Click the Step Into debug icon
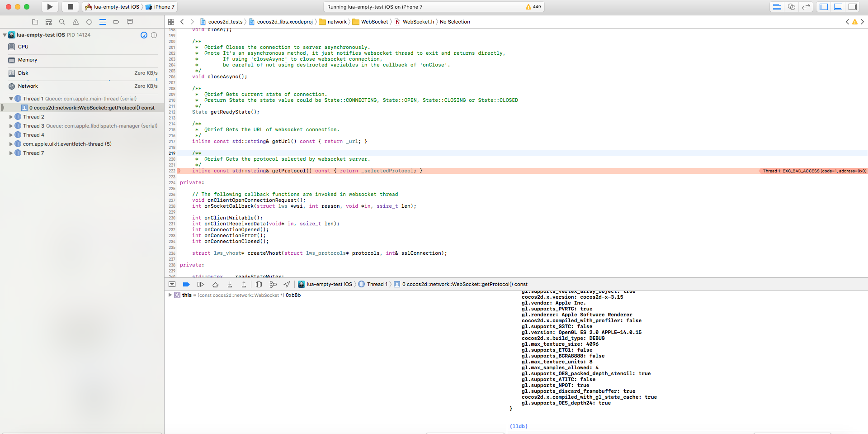Screen dimensions: 868x434 230,285
